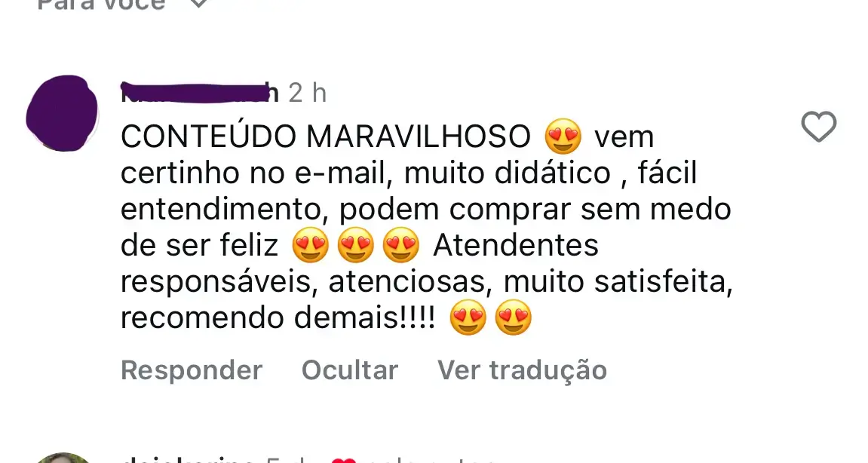Click Responder under the comment
The width and height of the screenshot is (868, 463).
[192, 370]
